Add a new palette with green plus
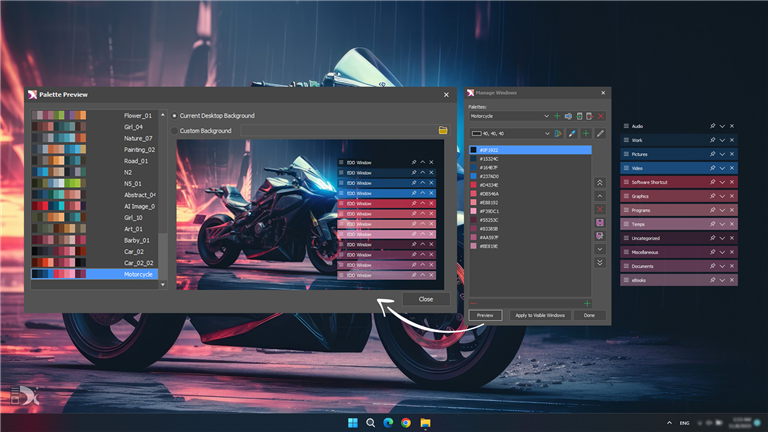The height and width of the screenshot is (432, 768). pyautogui.click(x=557, y=116)
